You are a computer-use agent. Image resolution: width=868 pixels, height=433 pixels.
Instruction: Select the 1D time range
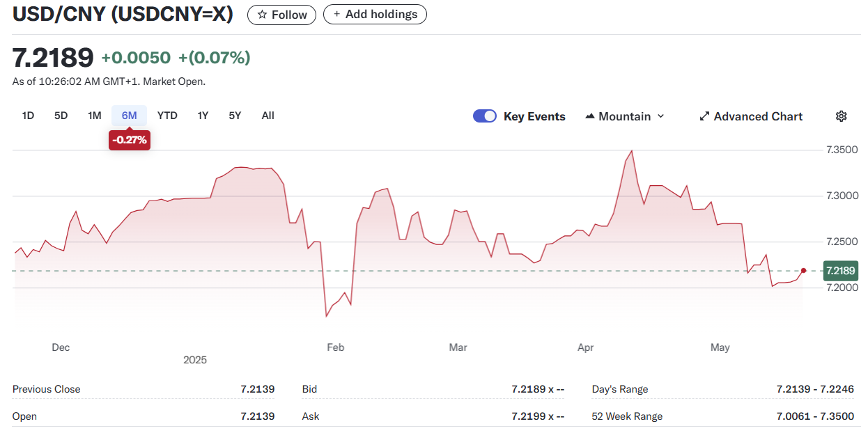(28, 116)
